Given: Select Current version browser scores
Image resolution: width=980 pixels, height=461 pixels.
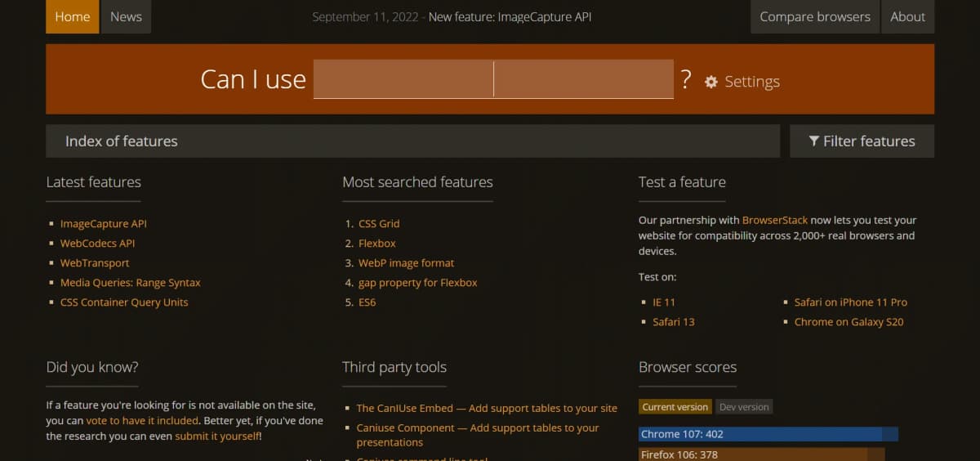Looking at the screenshot, I should click(675, 407).
